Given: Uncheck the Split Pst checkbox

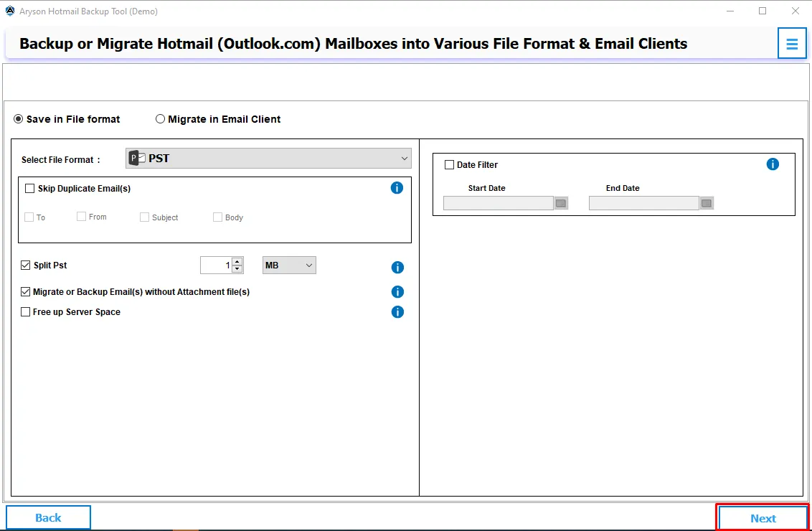Looking at the screenshot, I should (25, 265).
